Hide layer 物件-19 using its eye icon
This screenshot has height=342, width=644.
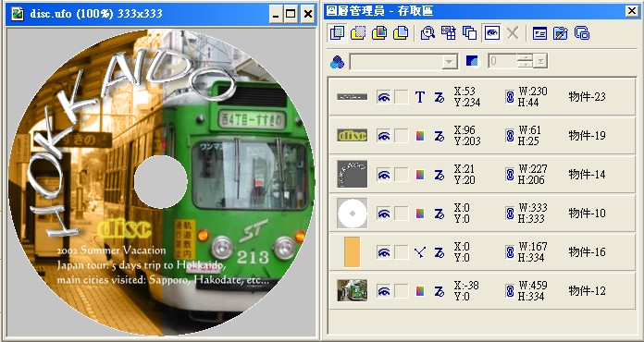[x=384, y=136]
